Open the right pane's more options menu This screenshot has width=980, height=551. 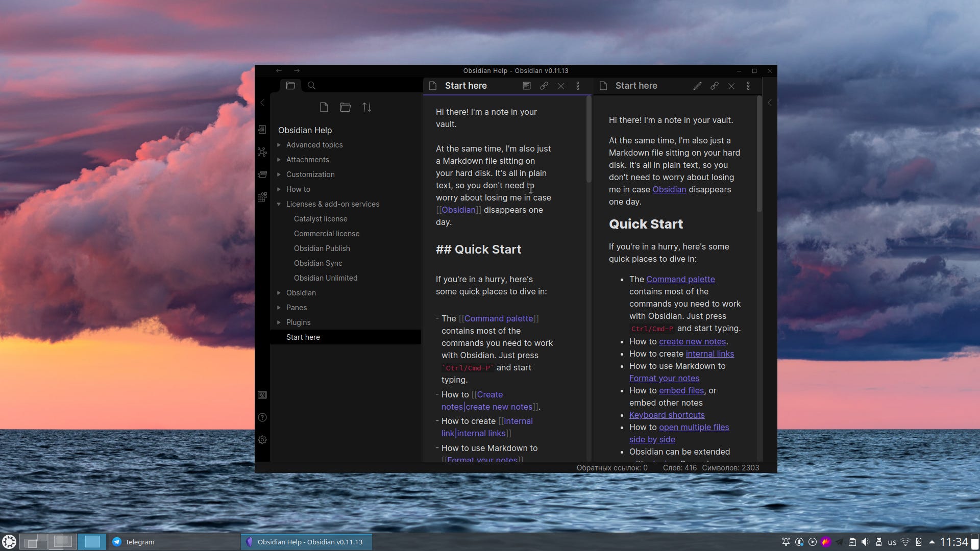(748, 86)
